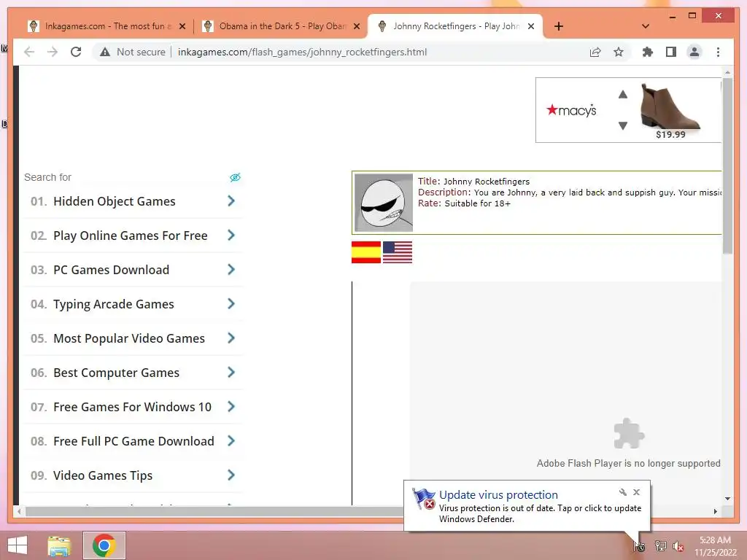Expand chevron beside Best Computer Games
The width and height of the screenshot is (747, 560).
231,373
